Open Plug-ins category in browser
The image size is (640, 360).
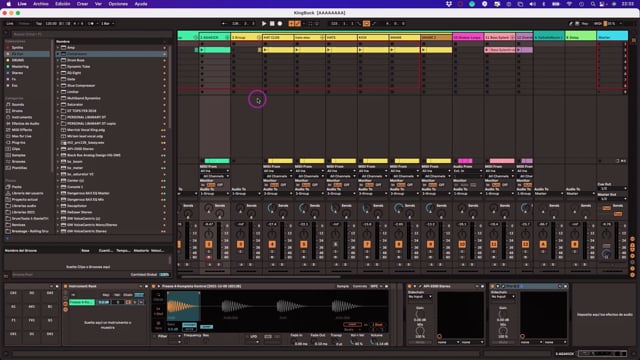(x=18, y=142)
